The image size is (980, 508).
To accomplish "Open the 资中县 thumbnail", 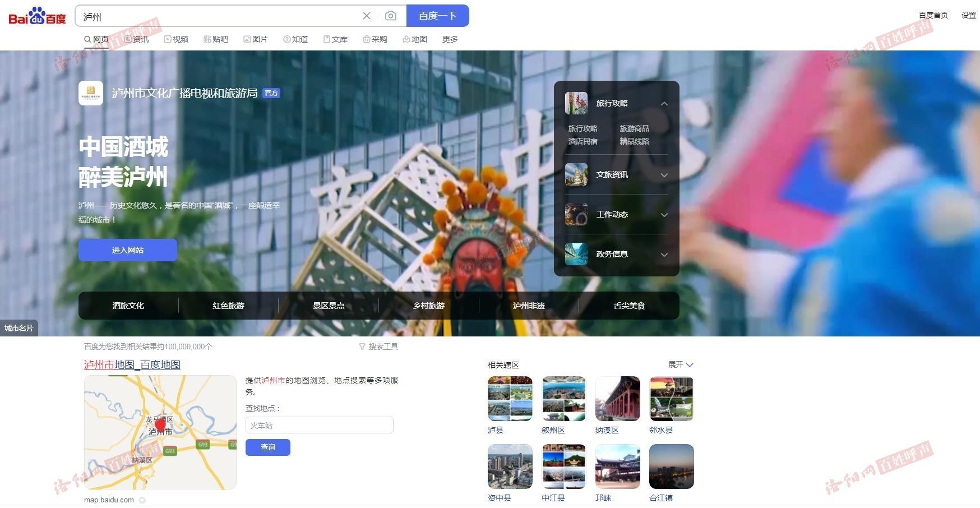I will tap(510, 467).
